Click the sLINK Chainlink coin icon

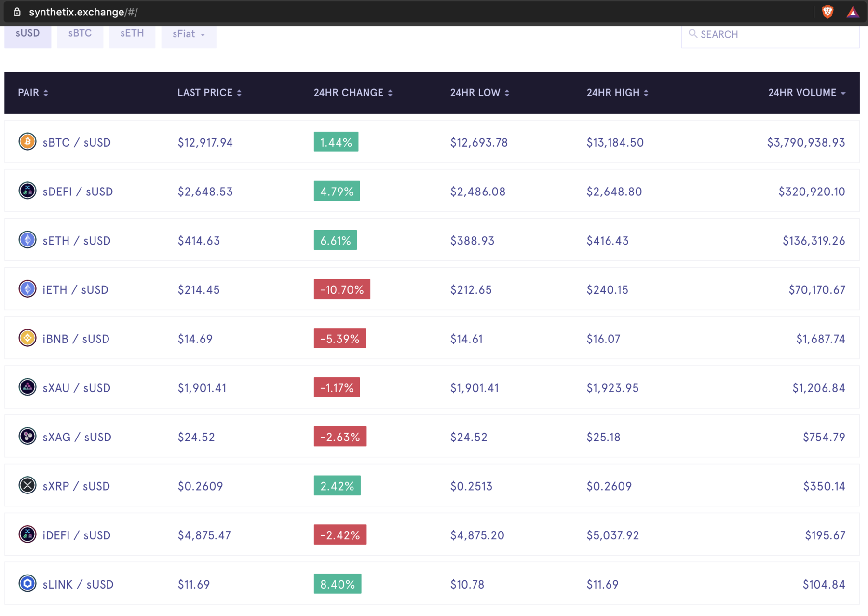point(27,584)
